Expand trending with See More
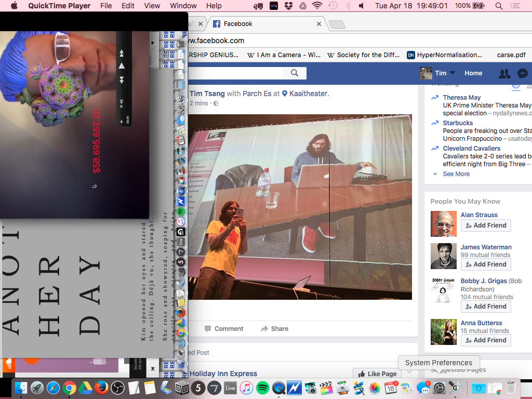The height and width of the screenshot is (399, 532). pos(456,174)
